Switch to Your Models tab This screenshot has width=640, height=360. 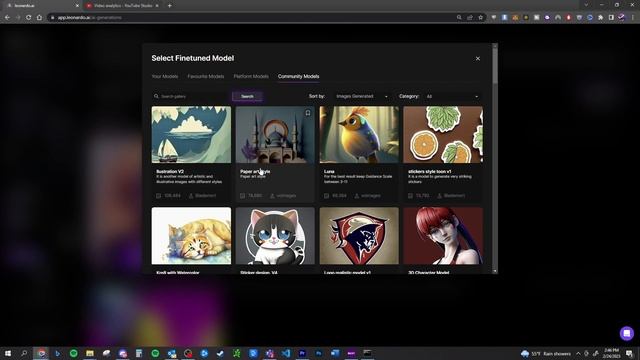point(164,76)
